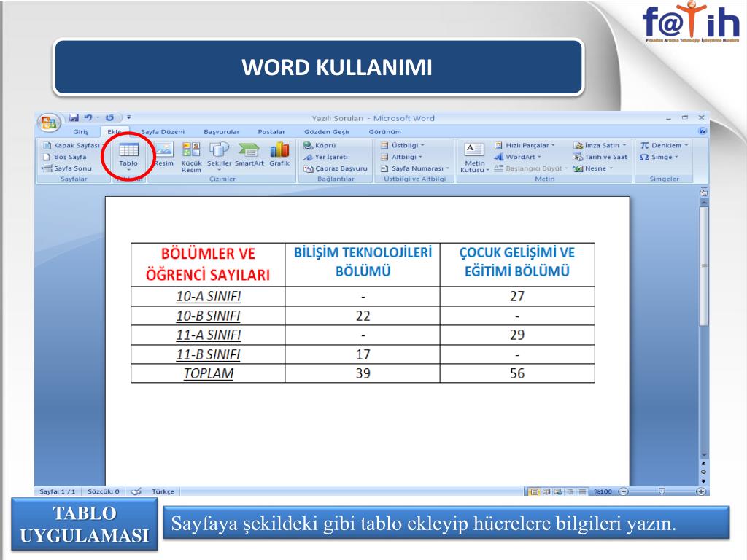This screenshot has height=560, width=747.
Task: Switch to Giriş tab
Action: [80, 132]
